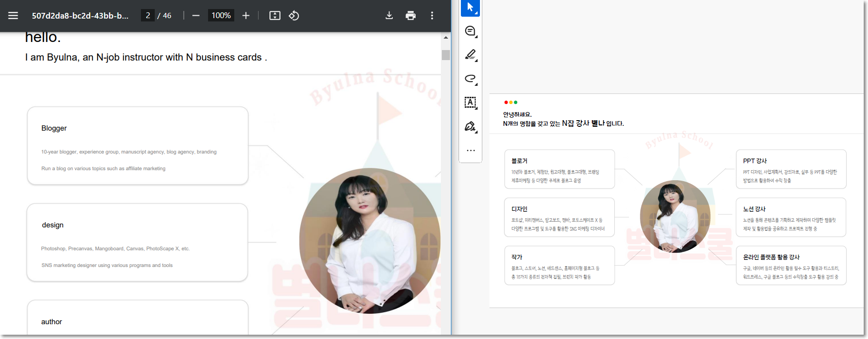868x339 pixels.
Task: Click the 'I am Byulna' intro sentence
Action: tap(146, 58)
